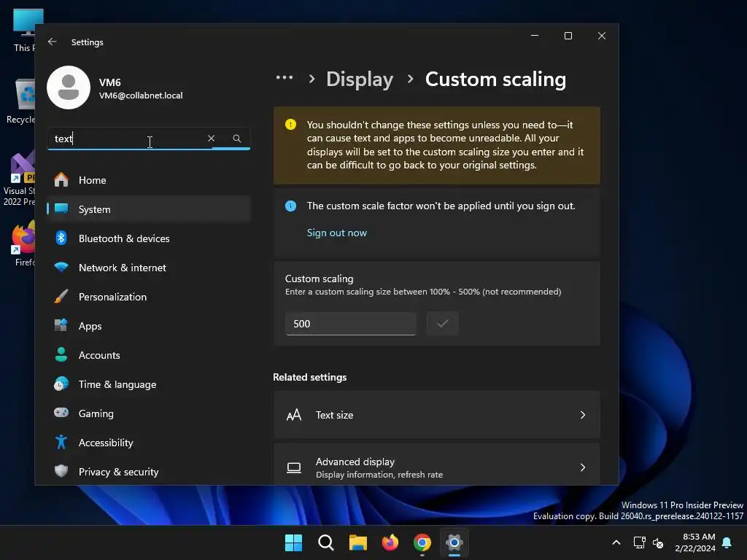The width and height of the screenshot is (747, 560).
Task: Open Personalization settings
Action: tap(149, 297)
